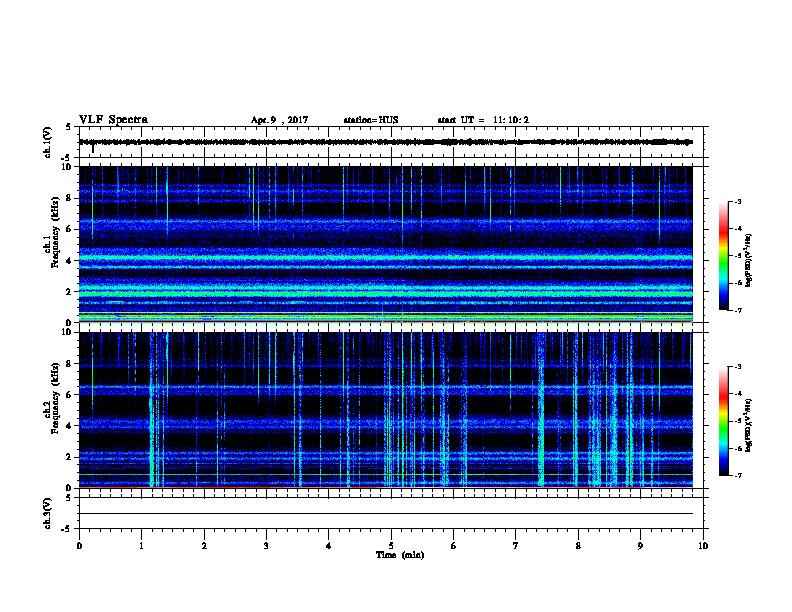Viewport: 792px width, 612px height.
Task: Click the time axis tick label "2"
Action: [204, 546]
